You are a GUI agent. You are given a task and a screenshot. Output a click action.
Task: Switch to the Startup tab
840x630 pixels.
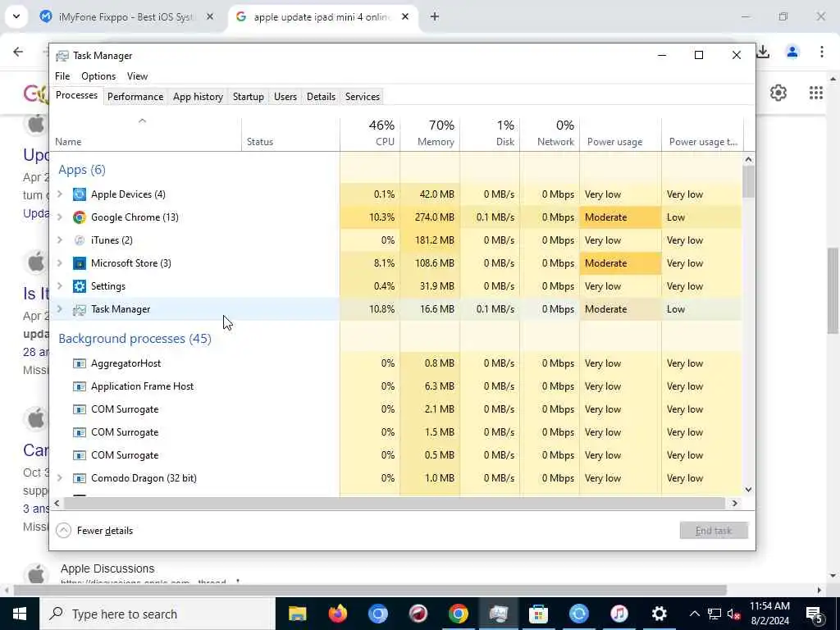(x=248, y=97)
